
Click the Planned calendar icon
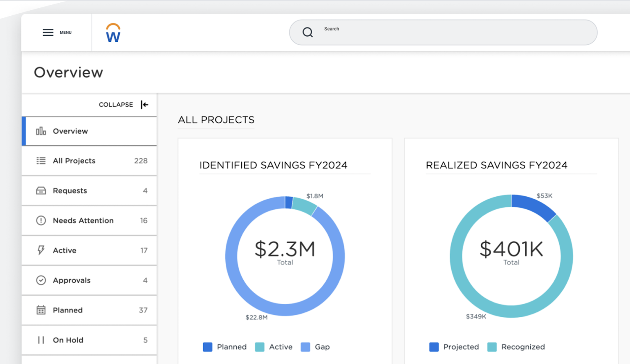click(x=41, y=310)
